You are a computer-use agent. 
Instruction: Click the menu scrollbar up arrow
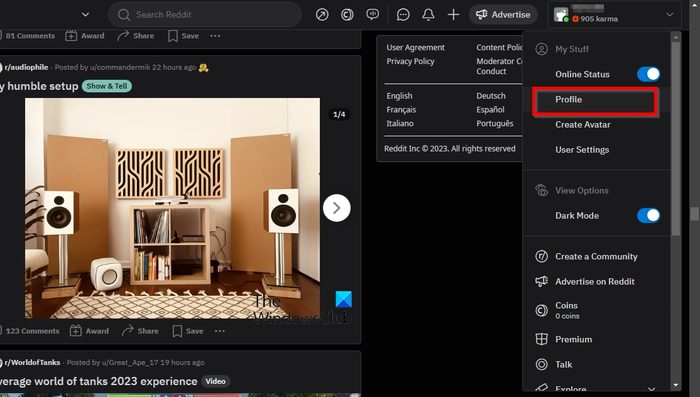coord(675,37)
